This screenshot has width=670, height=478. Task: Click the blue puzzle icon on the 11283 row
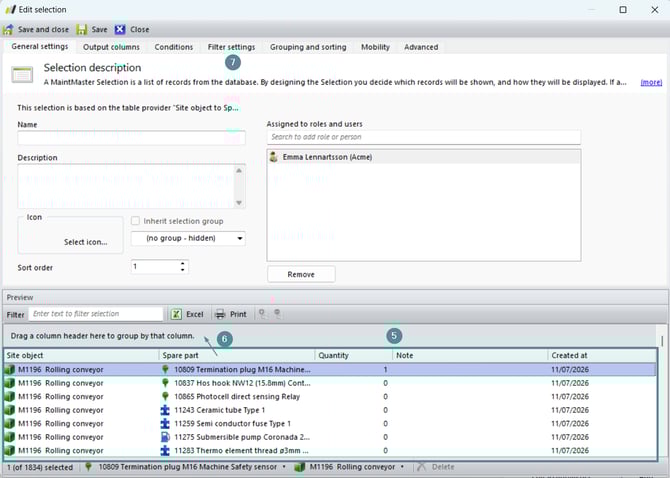[x=165, y=450]
